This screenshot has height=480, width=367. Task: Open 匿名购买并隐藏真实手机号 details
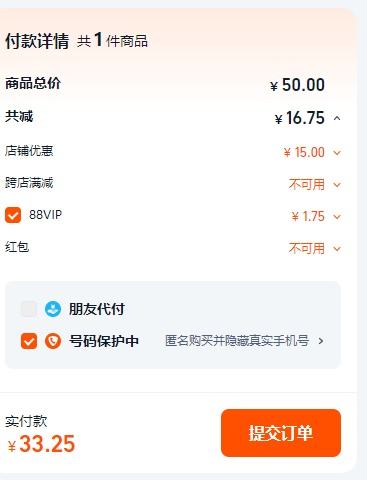[x=237, y=341]
